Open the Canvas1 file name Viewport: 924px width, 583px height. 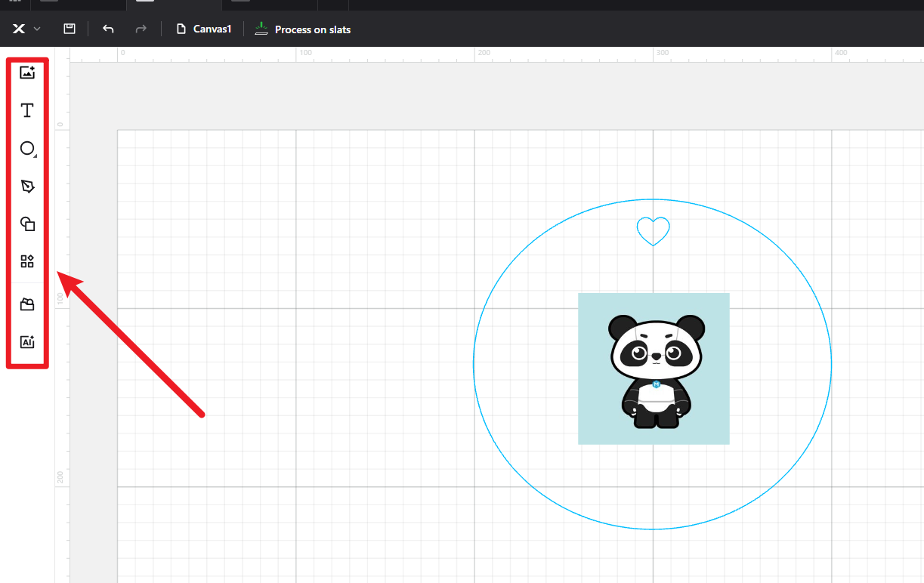(x=212, y=29)
